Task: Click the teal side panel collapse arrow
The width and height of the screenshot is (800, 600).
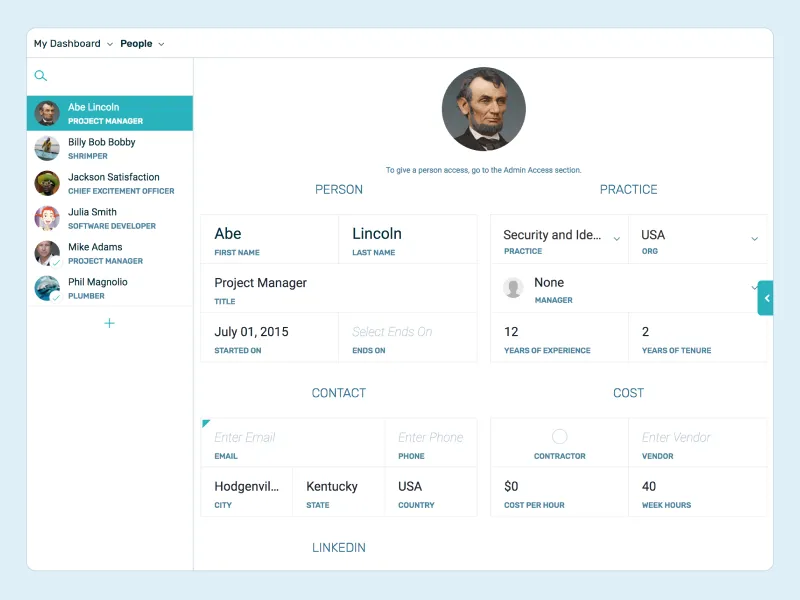Action: click(x=765, y=298)
